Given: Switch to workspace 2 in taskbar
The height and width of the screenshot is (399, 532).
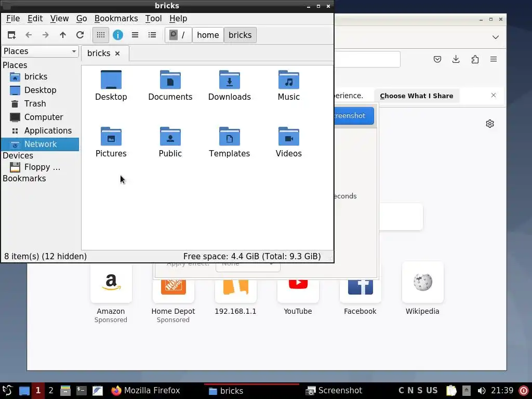Looking at the screenshot, I should pyautogui.click(x=51, y=391).
